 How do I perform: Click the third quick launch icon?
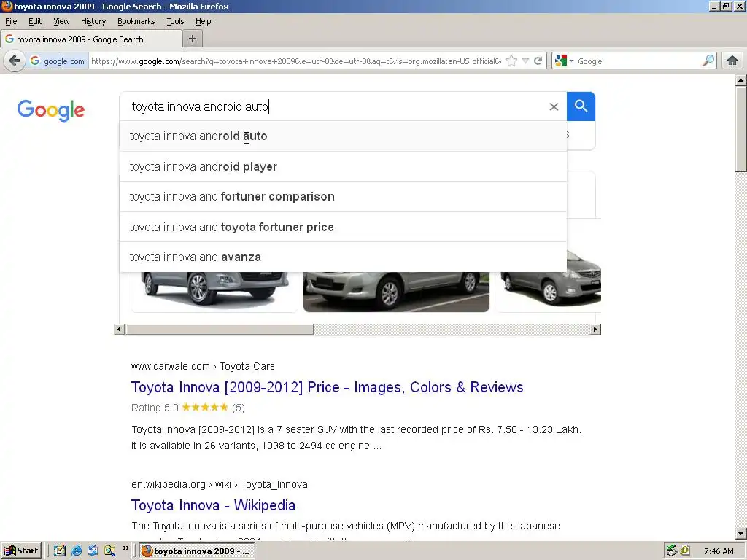pyautogui.click(x=93, y=551)
